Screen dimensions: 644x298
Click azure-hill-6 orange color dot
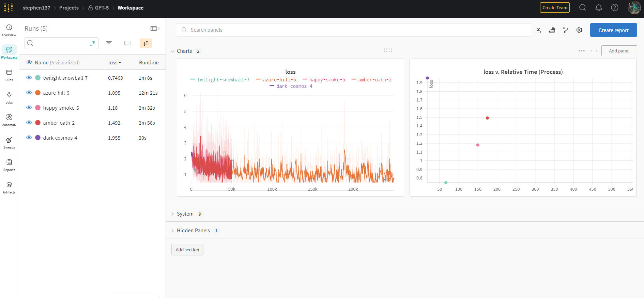point(38,93)
